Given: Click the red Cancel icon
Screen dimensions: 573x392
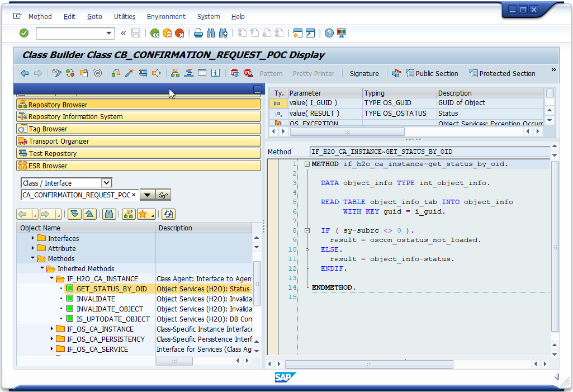Looking at the screenshot, I should point(179,34).
